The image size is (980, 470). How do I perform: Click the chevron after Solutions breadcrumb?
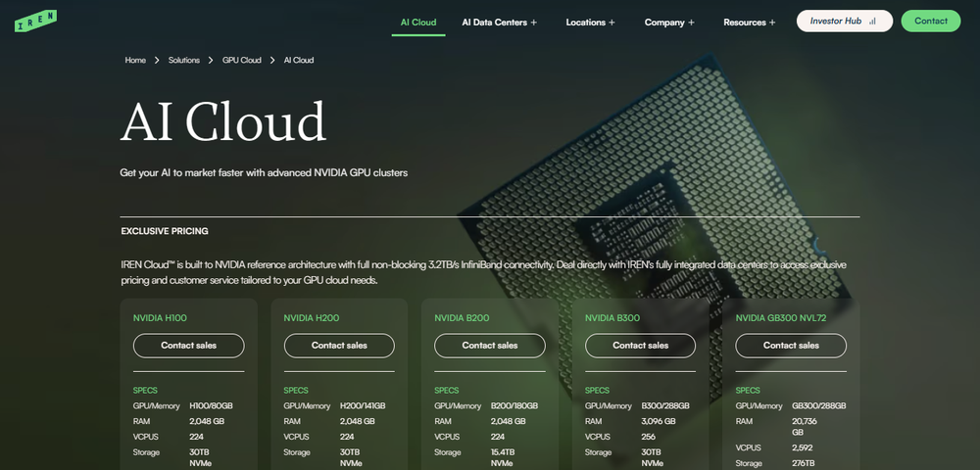click(212, 61)
